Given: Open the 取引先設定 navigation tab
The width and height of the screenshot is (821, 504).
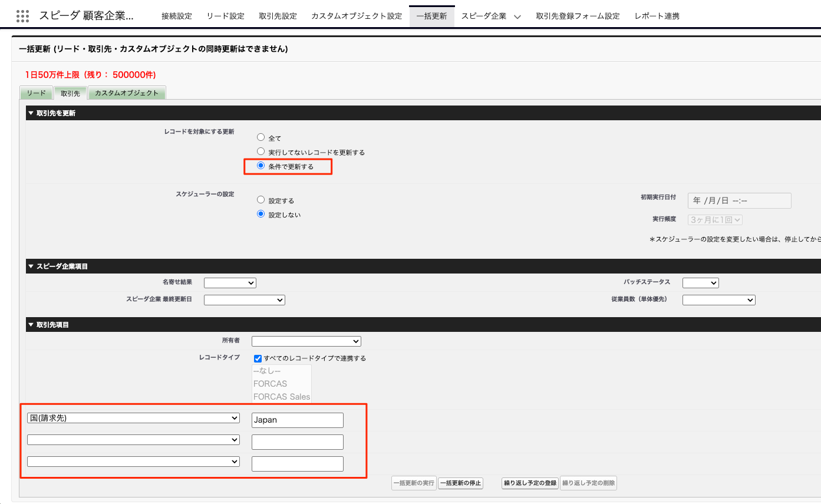Looking at the screenshot, I should 278,16.
